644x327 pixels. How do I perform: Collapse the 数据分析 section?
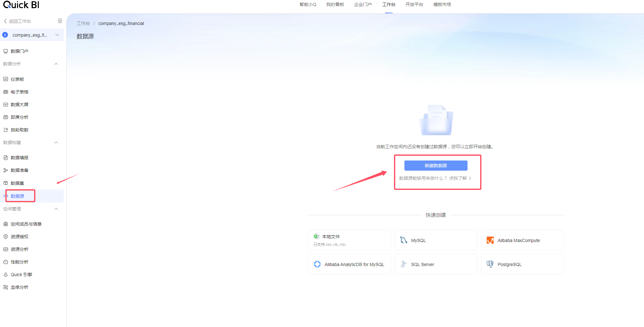56,64
